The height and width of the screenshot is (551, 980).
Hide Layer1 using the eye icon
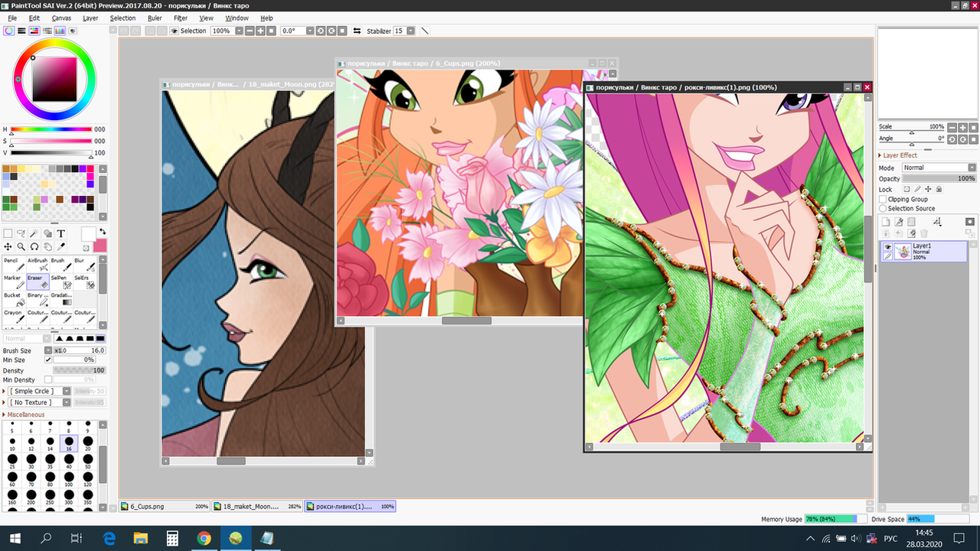pyautogui.click(x=888, y=247)
